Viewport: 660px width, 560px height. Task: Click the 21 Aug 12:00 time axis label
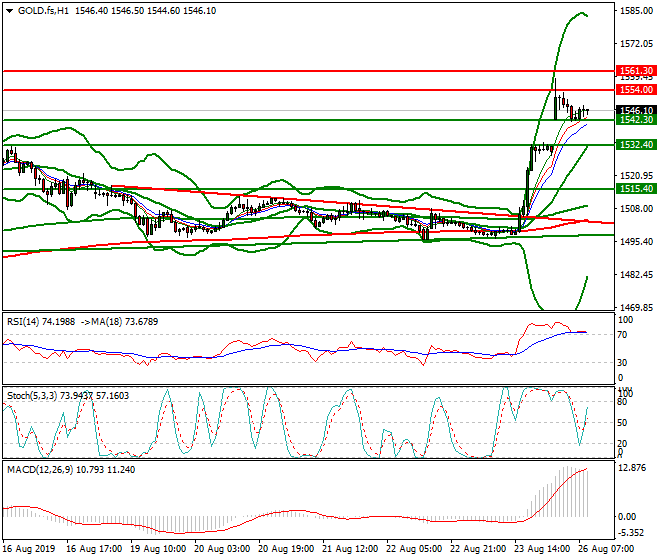click(350, 549)
